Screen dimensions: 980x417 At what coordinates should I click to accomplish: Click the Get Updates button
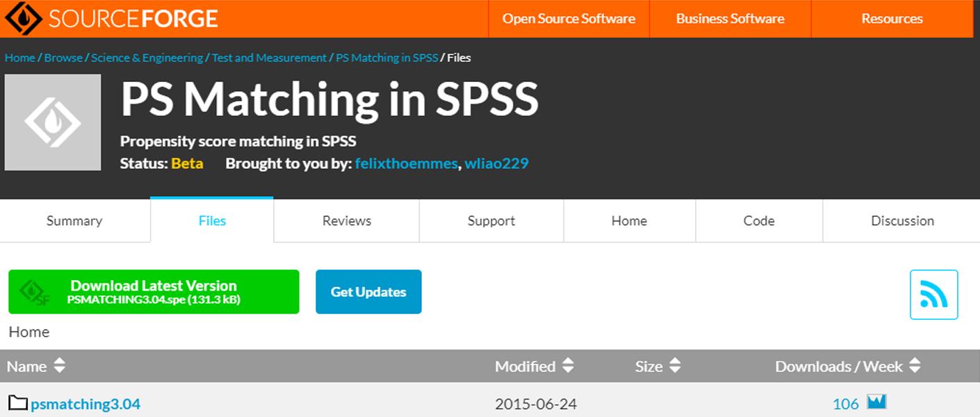coord(368,292)
